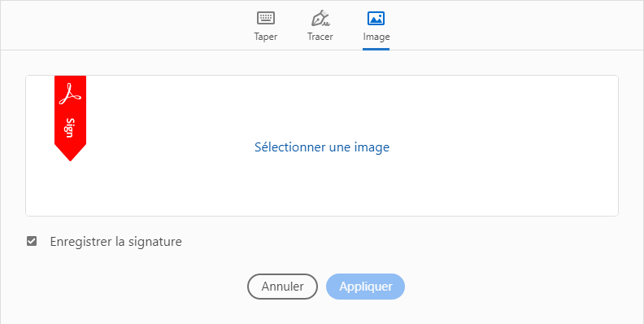Uncheck the Enregistrer la signature checkbox
644x324 pixels.
(x=32, y=241)
